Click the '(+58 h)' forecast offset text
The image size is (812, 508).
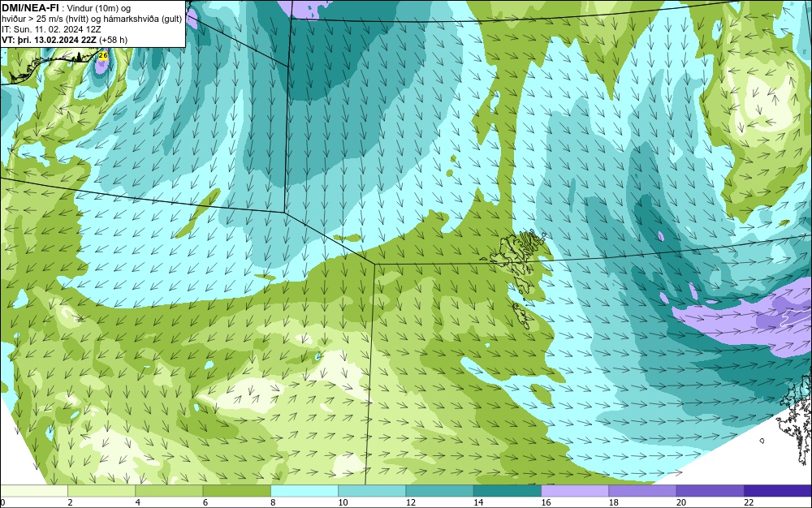[x=114, y=40]
